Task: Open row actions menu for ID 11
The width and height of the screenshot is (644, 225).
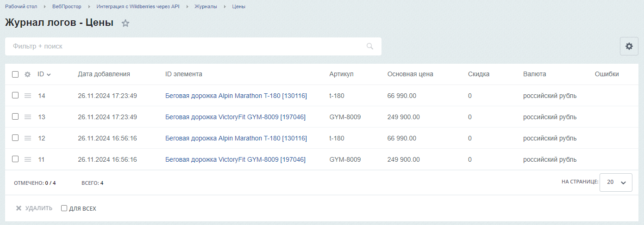Action: click(x=27, y=159)
